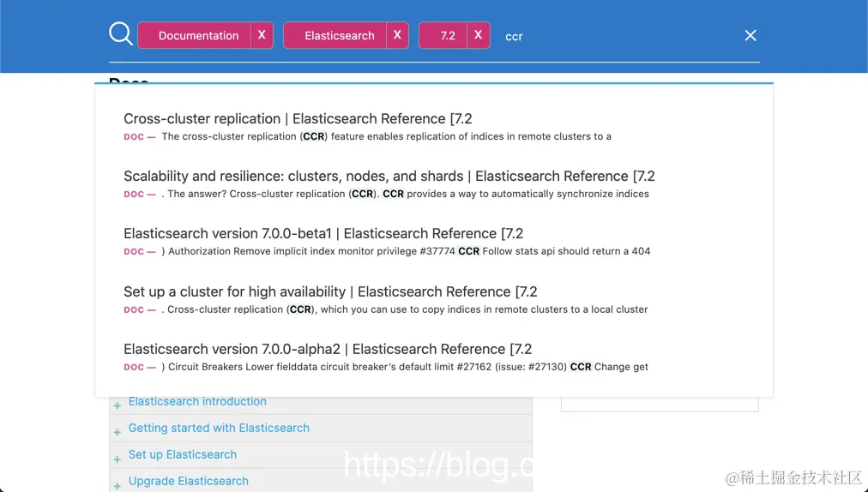868x492 pixels.
Task: Click snippet 'The cross-cluster replication (CCR) feature'
Action: (x=386, y=136)
